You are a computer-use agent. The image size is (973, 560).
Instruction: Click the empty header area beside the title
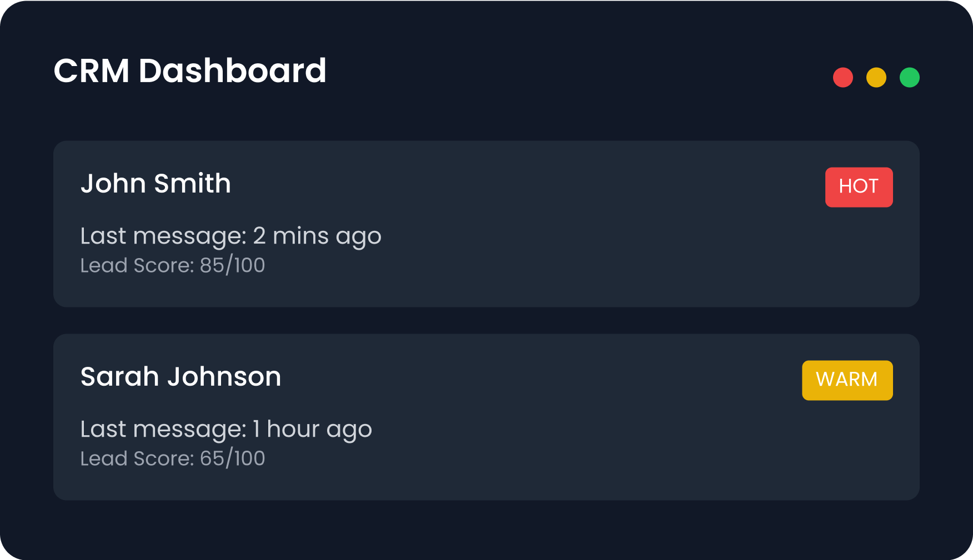pos(555,72)
